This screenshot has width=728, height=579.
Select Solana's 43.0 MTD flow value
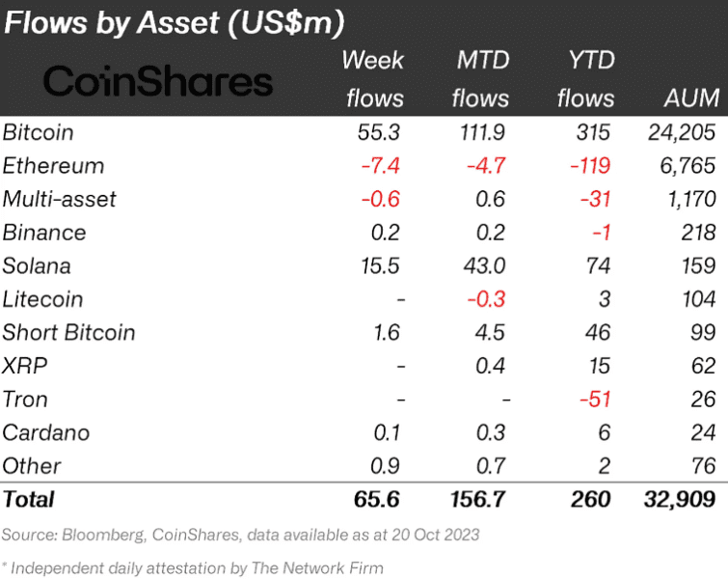point(484,265)
